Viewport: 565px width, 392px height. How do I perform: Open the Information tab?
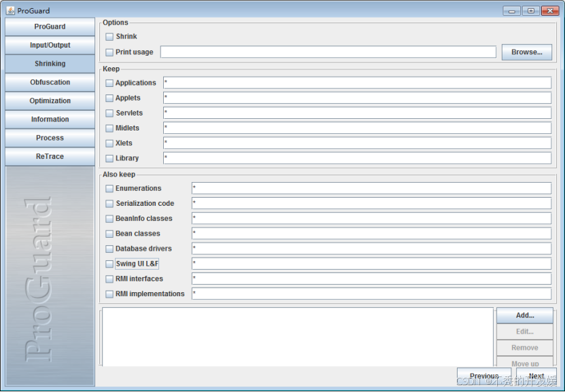pos(50,120)
